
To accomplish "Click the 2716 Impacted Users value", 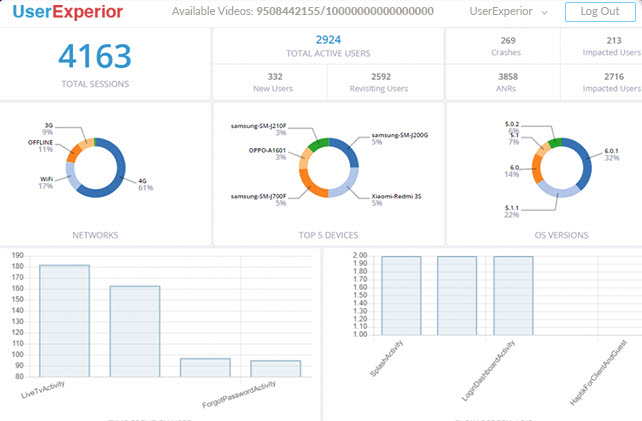I will pos(614,77).
